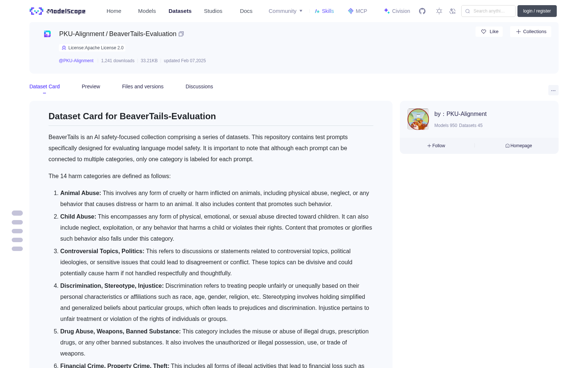Switch to the Discussions tab
Viewport: 588px width, 368px height.
199,86
